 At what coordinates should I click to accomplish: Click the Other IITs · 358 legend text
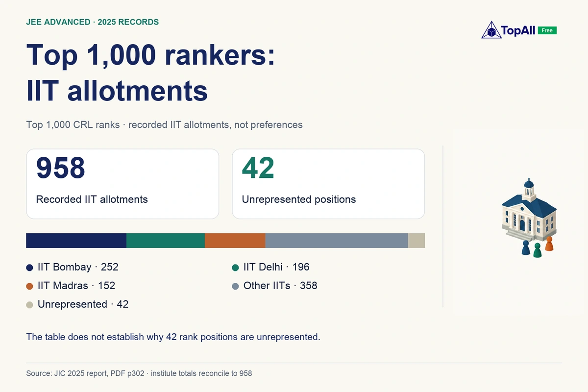point(280,286)
